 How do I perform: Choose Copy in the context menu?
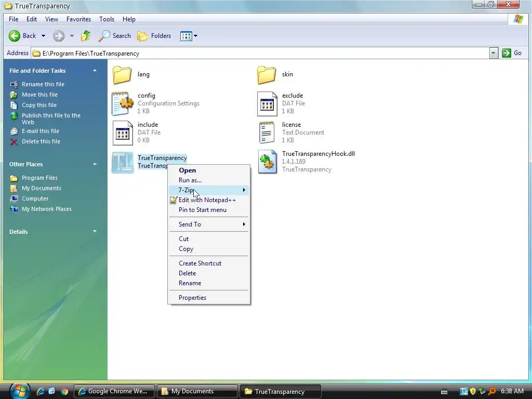click(x=209, y=249)
